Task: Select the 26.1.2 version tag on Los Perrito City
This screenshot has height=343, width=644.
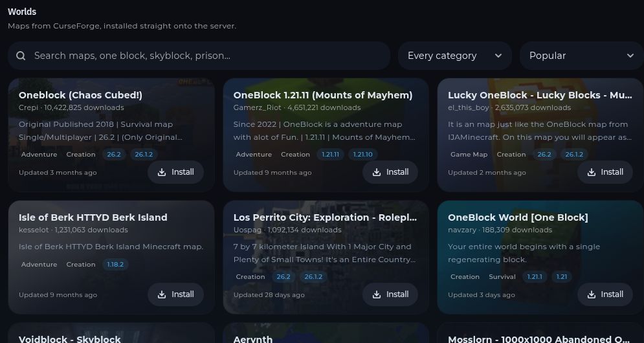Action: point(313,277)
